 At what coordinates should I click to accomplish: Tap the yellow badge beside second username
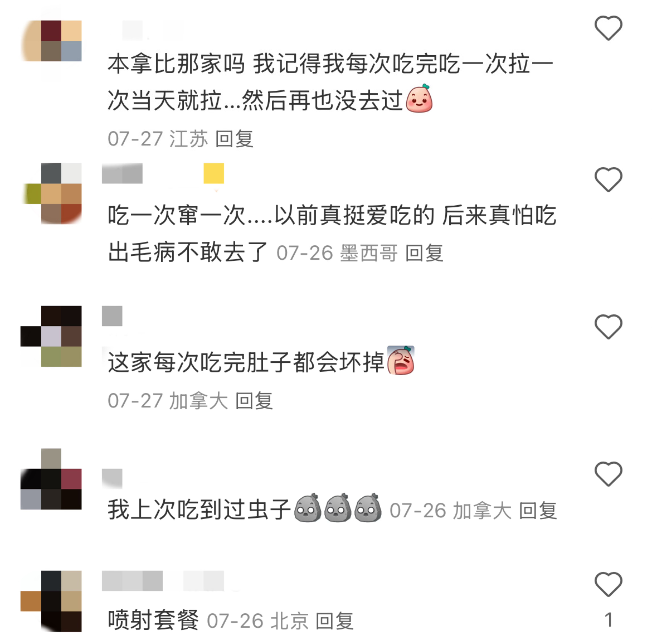point(214,173)
